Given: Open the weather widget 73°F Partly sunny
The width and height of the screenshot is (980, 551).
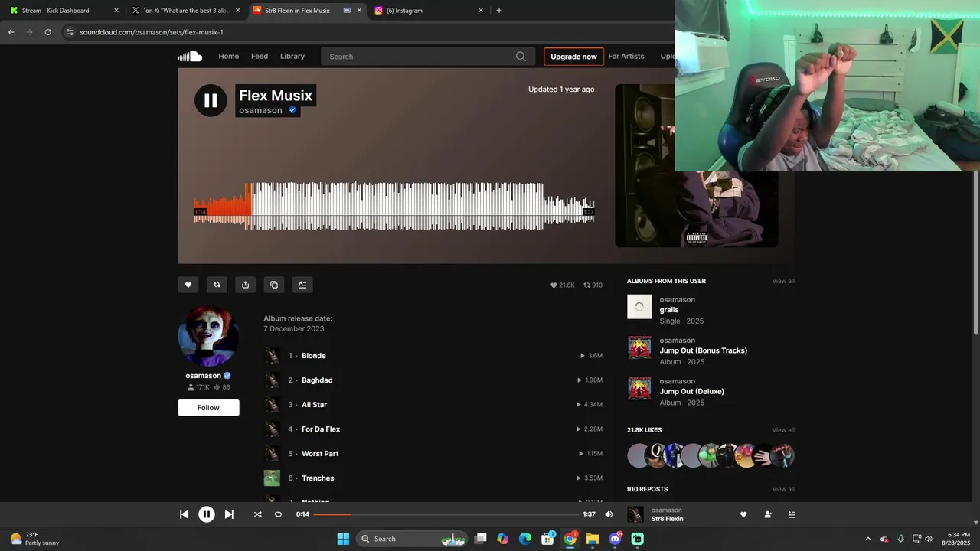Looking at the screenshot, I should [x=35, y=539].
